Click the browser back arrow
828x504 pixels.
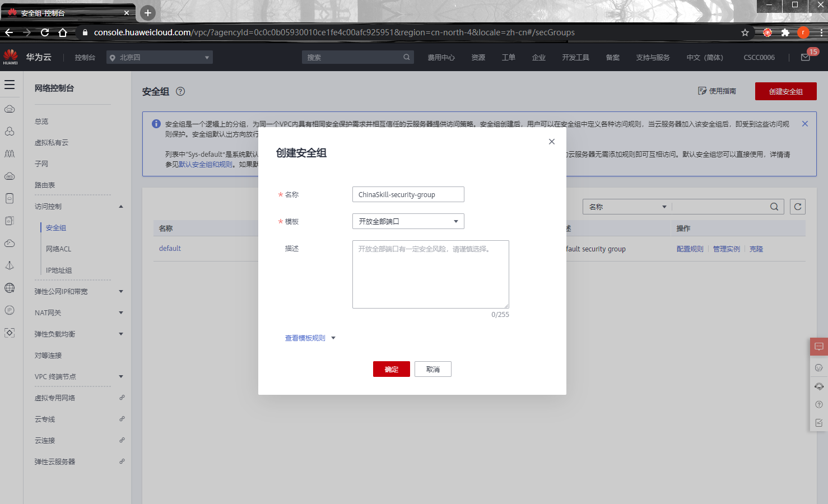9,32
